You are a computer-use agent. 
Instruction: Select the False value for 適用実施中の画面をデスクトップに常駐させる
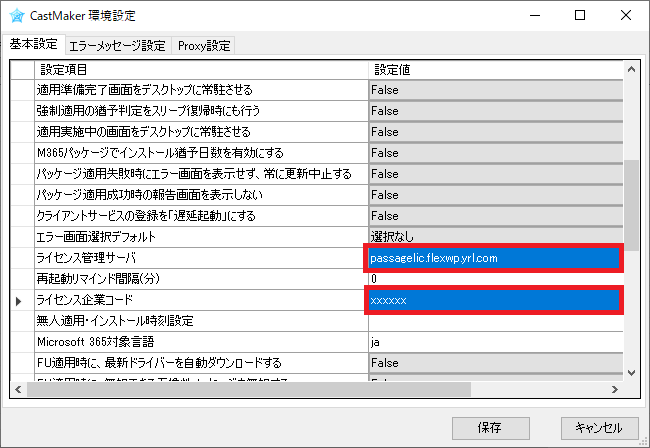coord(496,132)
